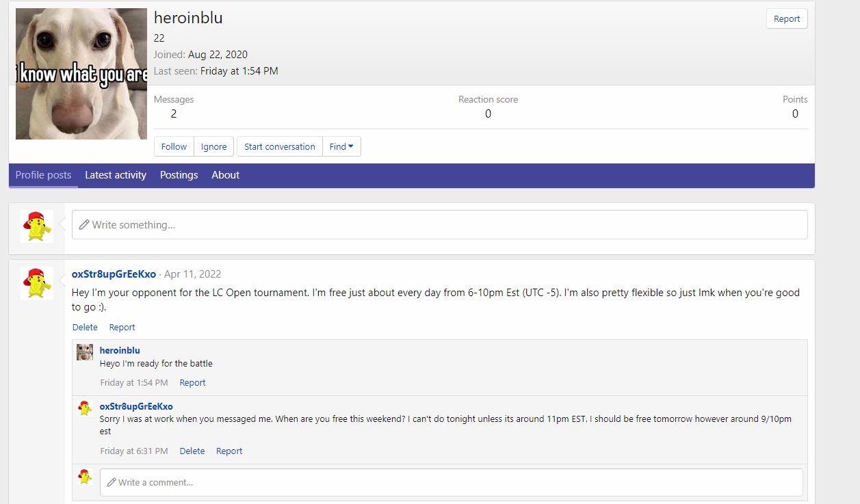The height and width of the screenshot is (504, 860).
Task: Switch to the Latest activity tab
Action: (116, 175)
